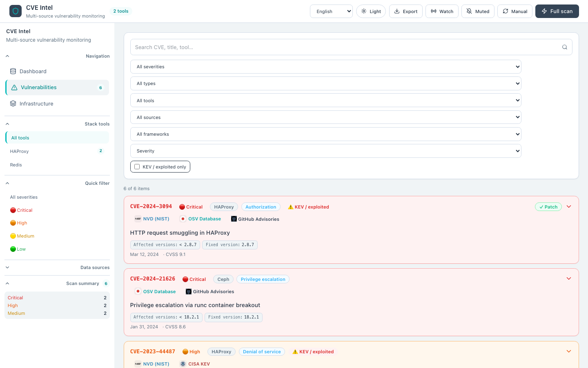Click the search magnifier icon
This screenshot has height=368, width=588.
[565, 47]
